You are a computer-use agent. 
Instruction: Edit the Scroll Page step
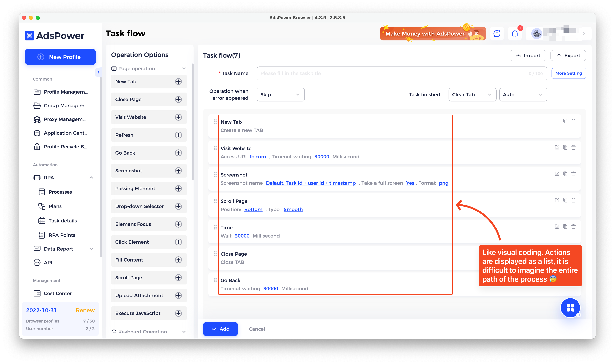[x=557, y=200]
